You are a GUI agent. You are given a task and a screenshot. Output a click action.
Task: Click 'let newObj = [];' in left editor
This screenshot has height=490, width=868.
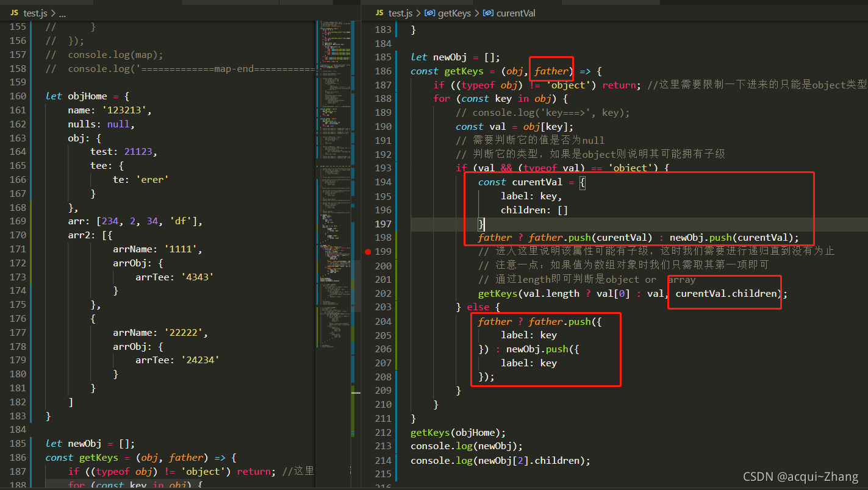[90, 444]
